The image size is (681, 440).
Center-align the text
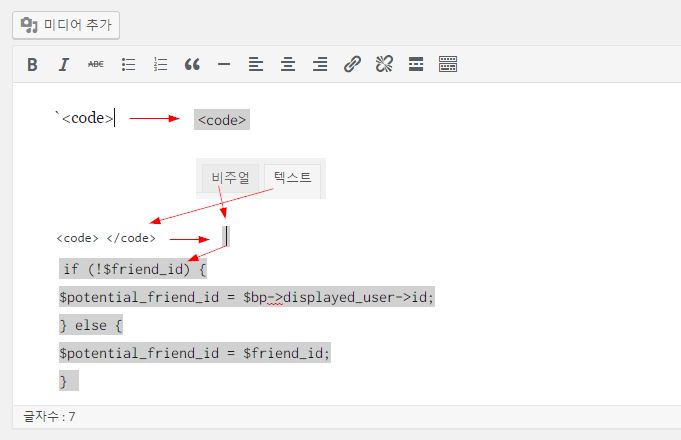point(288,64)
